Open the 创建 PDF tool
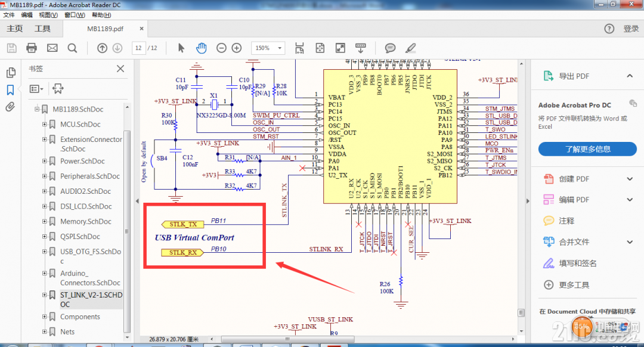The height and width of the screenshot is (347, 644). pyautogui.click(x=574, y=179)
